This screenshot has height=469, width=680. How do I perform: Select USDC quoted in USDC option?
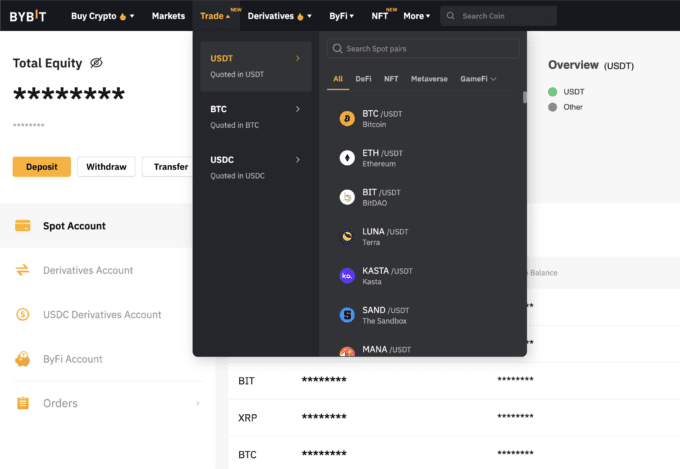[x=256, y=167]
